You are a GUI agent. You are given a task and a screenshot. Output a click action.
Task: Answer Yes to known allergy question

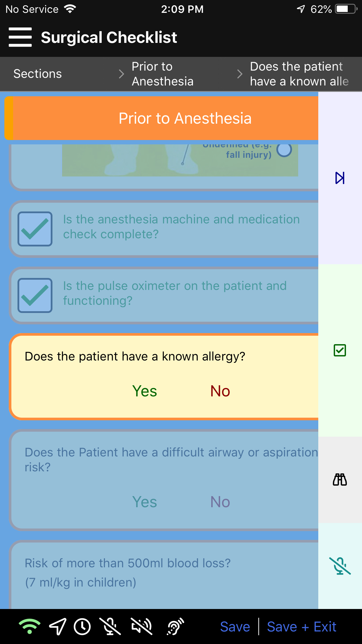[x=145, y=391]
